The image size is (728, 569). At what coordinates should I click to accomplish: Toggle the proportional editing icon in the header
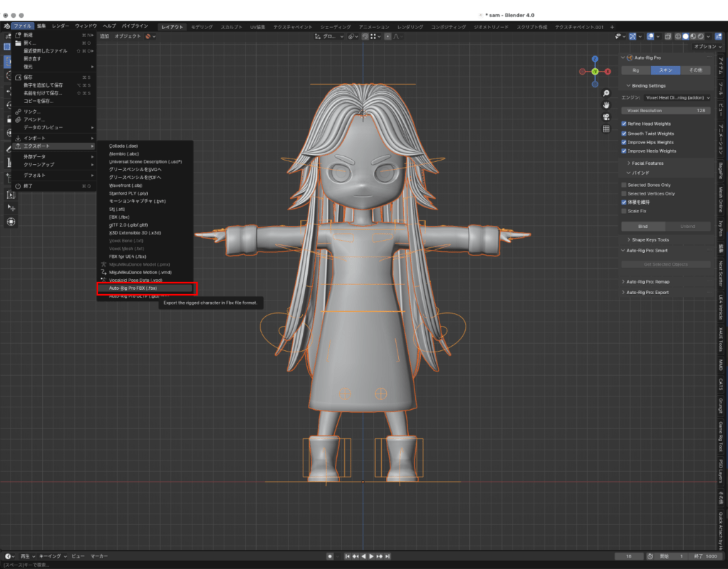(388, 36)
